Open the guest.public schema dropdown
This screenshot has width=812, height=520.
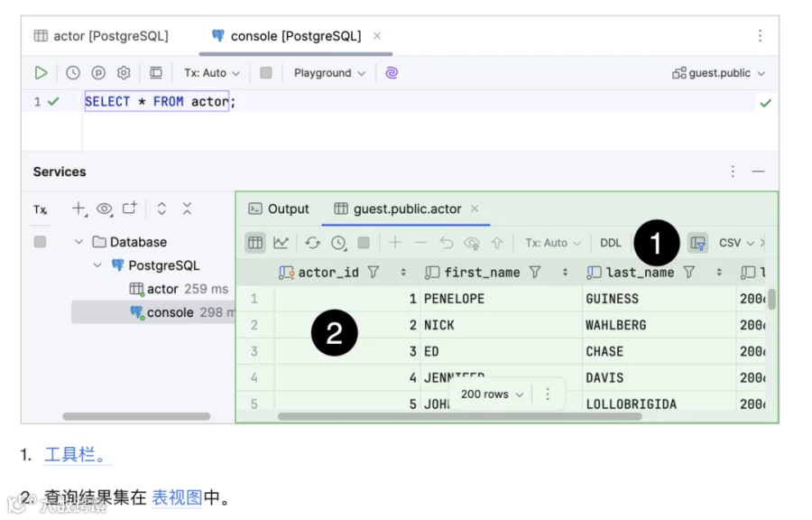pos(718,73)
